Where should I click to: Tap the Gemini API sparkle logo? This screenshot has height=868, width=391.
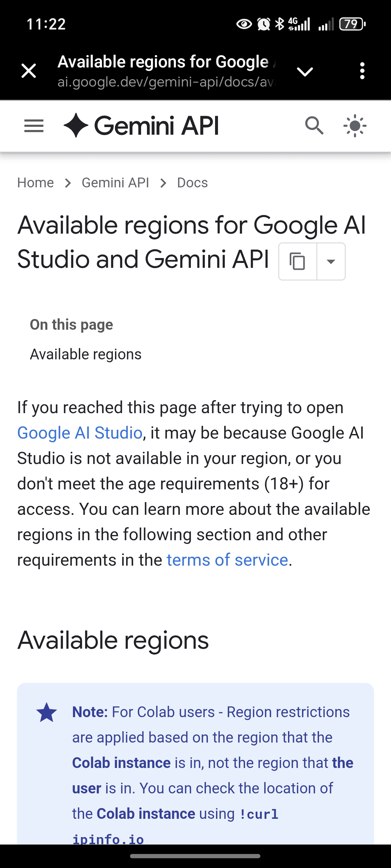pos(76,125)
